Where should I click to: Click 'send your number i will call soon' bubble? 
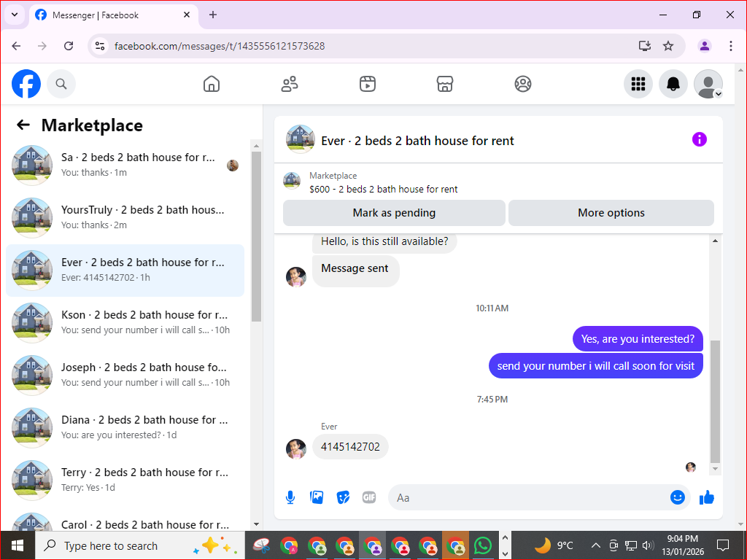click(595, 366)
